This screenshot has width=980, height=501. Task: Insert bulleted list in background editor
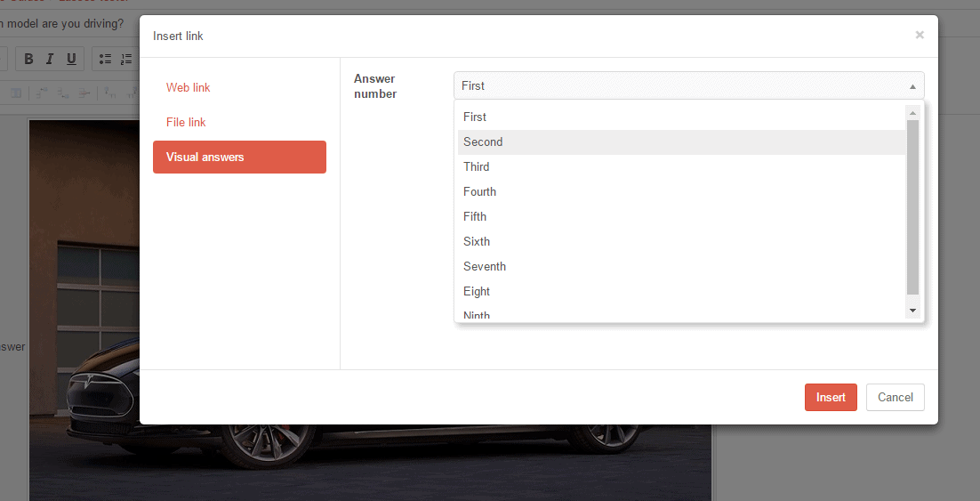tap(106, 59)
